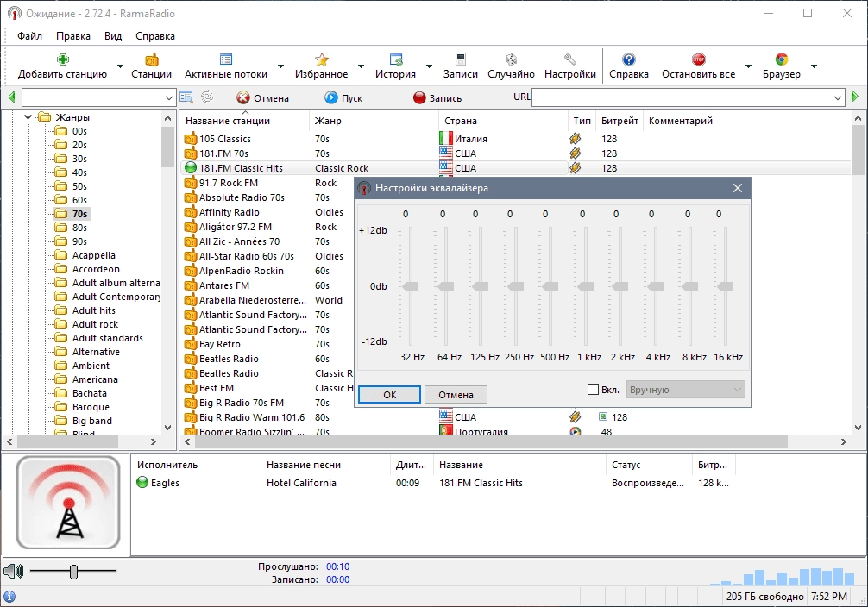Screen dimensions: 868x607
Task: Collapse the Жанры tree node
Action: pyautogui.click(x=28, y=117)
